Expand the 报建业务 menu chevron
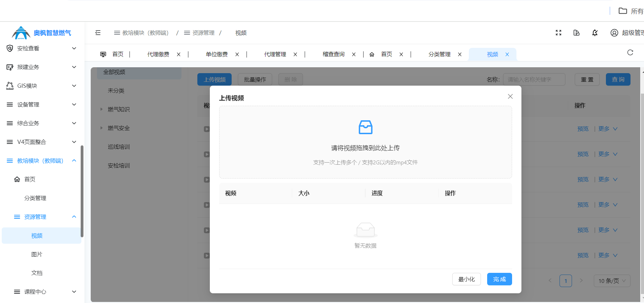 point(74,67)
